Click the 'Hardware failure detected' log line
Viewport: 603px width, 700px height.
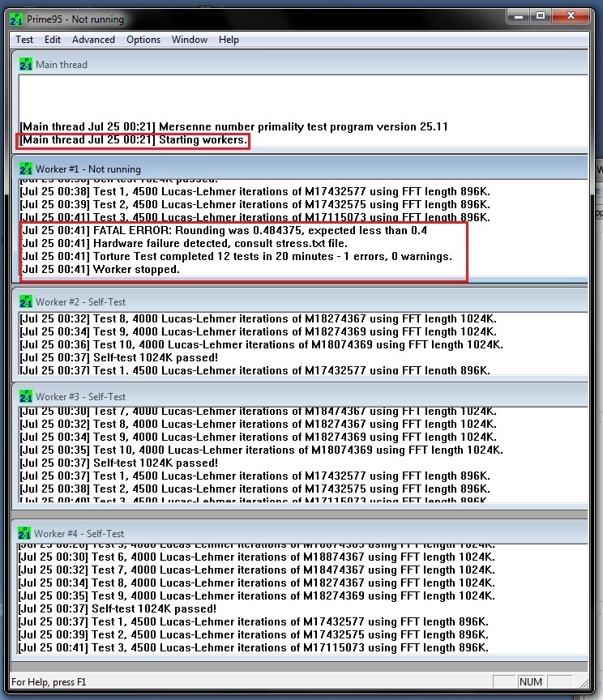click(185, 243)
